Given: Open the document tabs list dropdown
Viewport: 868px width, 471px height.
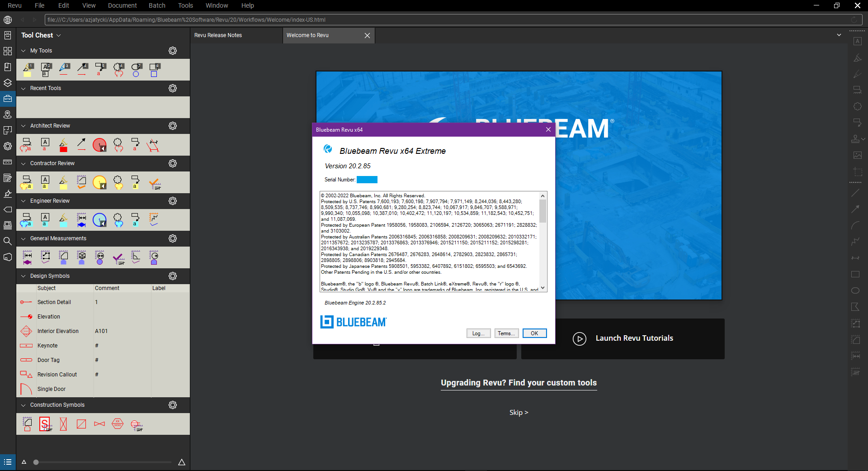Looking at the screenshot, I should tap(839, 35).
